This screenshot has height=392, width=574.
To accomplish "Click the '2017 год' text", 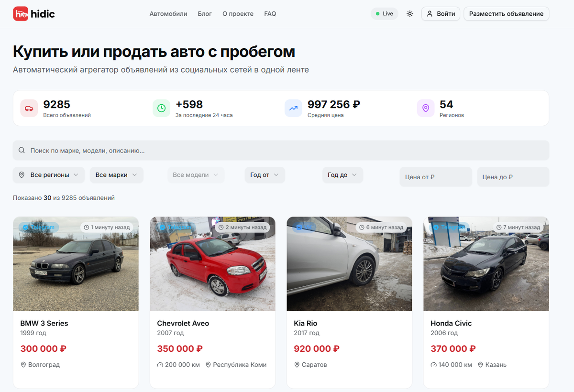I will [x=307, y=333].
